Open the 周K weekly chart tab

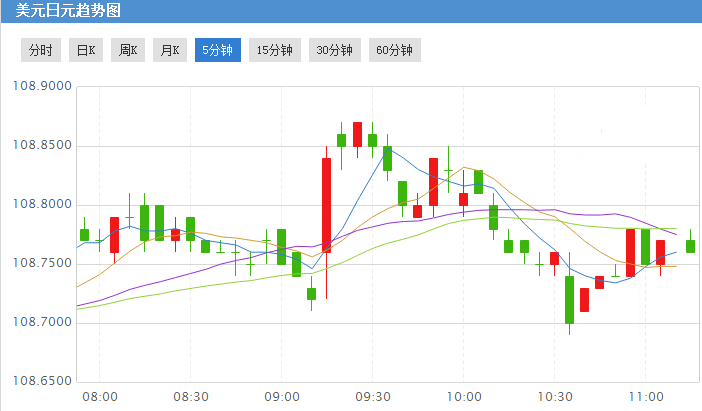click(127, 50)
